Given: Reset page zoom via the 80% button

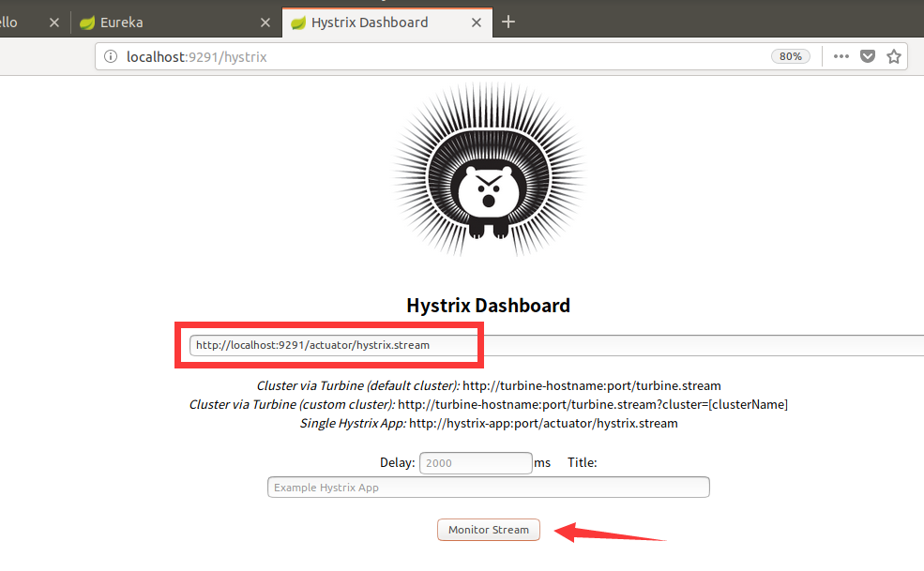Looking at the screenshot, I should pos(790,56).
